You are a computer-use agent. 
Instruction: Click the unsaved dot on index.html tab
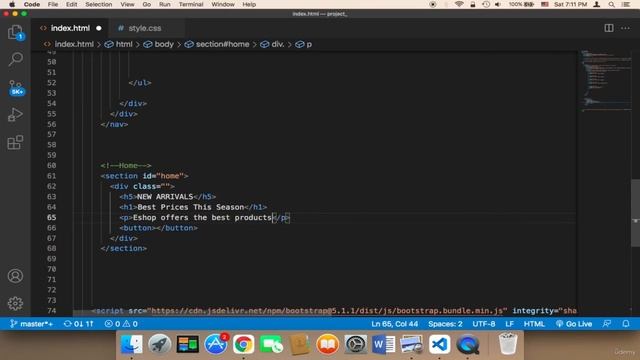[x=99, y=28]
